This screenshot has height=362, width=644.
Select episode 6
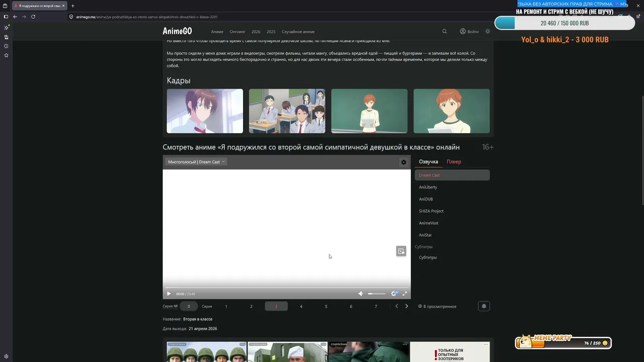(351, 306)
